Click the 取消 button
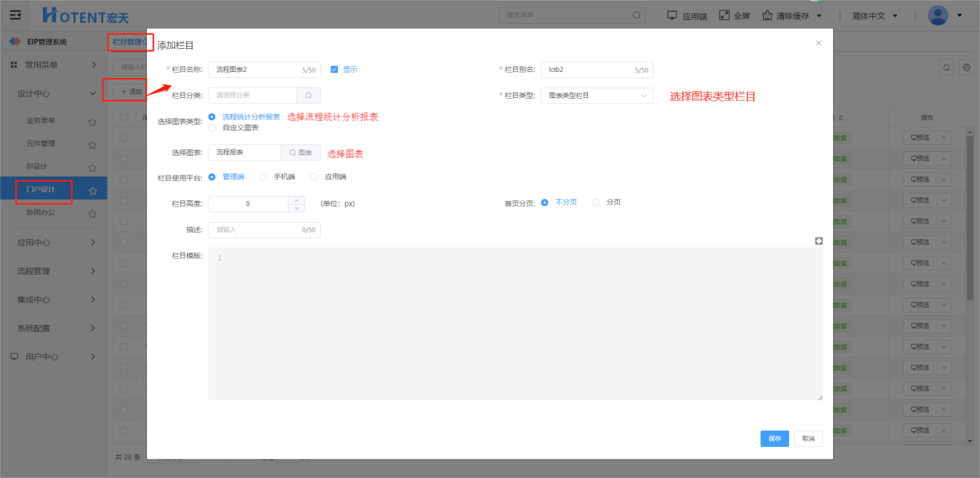 pos(808,439)
